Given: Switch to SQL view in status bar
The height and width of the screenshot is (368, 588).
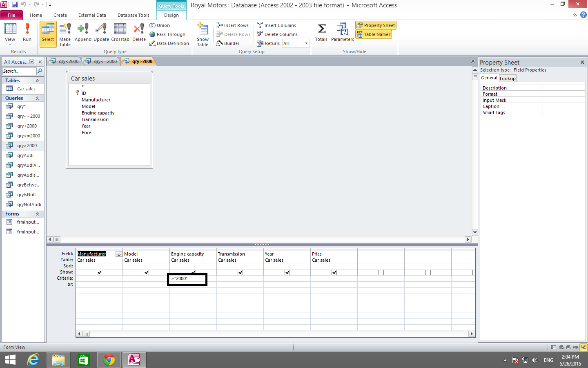Looking at the screenshot, I should coord(576,347).
